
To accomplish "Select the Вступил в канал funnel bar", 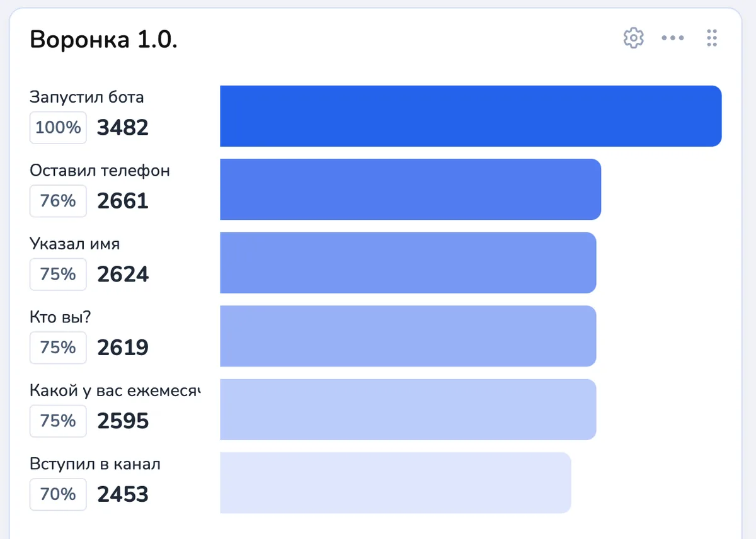I will click(x=396, y=483).
